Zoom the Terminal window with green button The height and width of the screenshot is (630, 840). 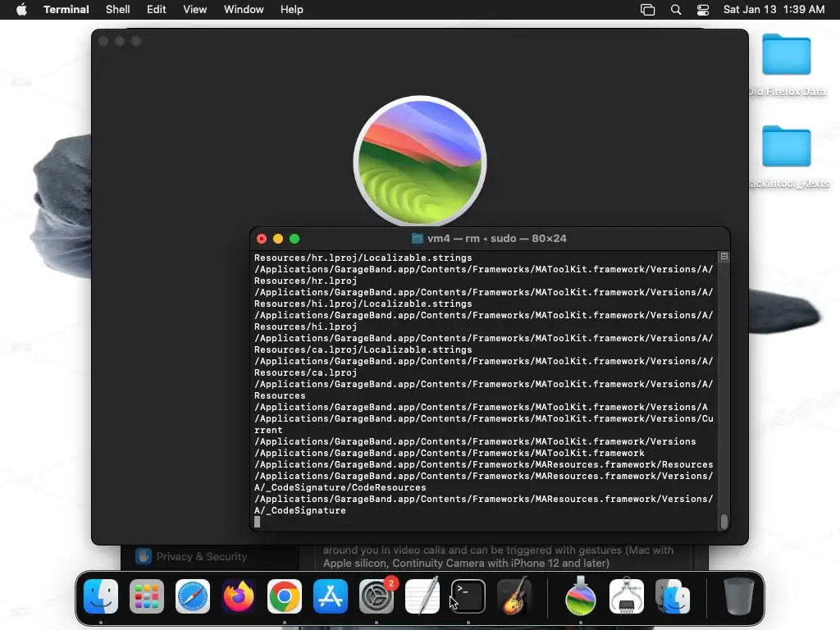tap(294, 239)
